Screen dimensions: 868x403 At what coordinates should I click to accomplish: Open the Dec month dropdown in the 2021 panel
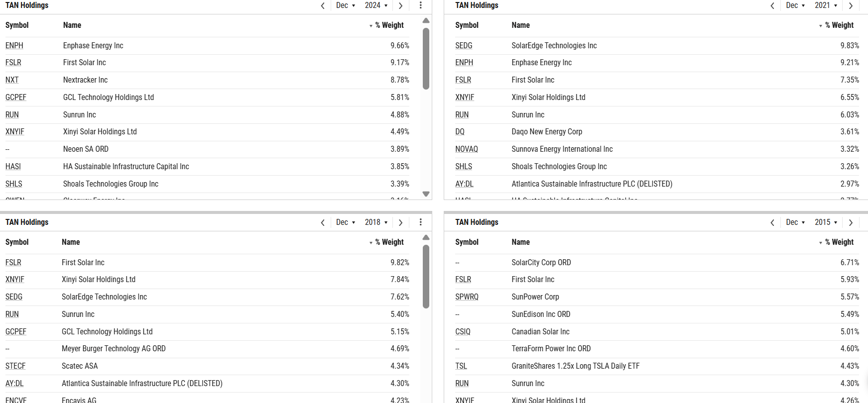point(795,5)
